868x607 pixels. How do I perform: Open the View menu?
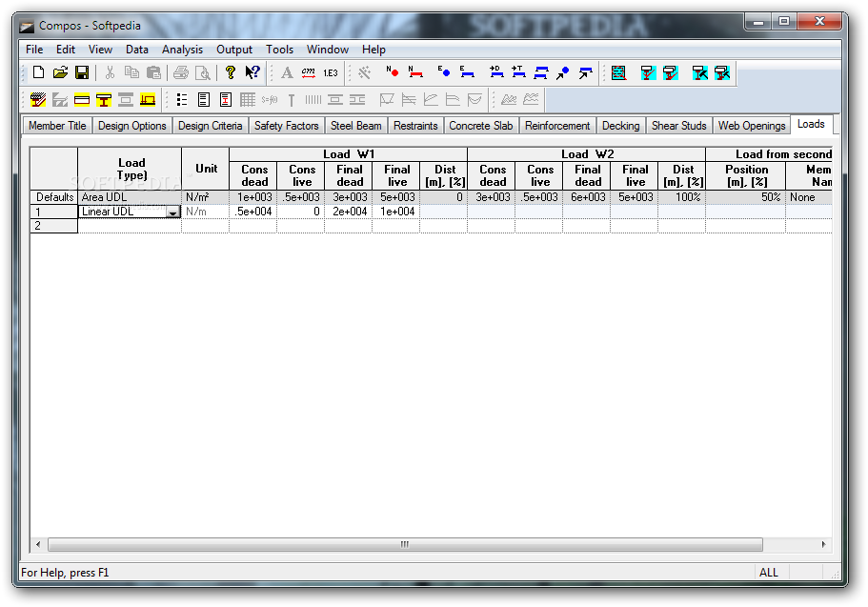[100, 50]
